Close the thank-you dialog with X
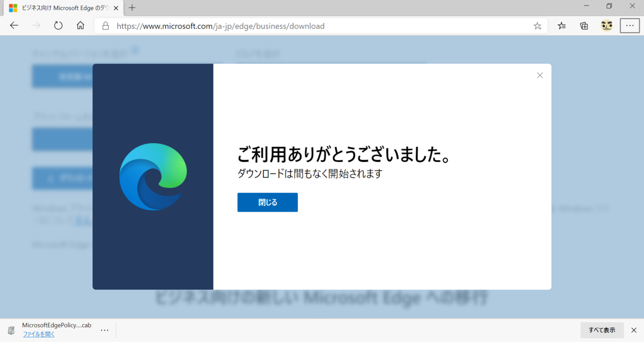 point(540,76)
